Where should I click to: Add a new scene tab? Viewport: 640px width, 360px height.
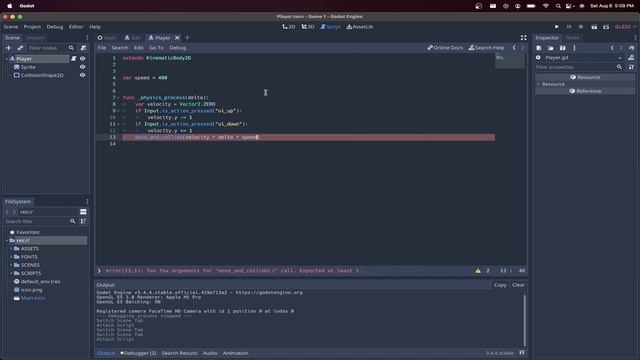click(188, 38)
